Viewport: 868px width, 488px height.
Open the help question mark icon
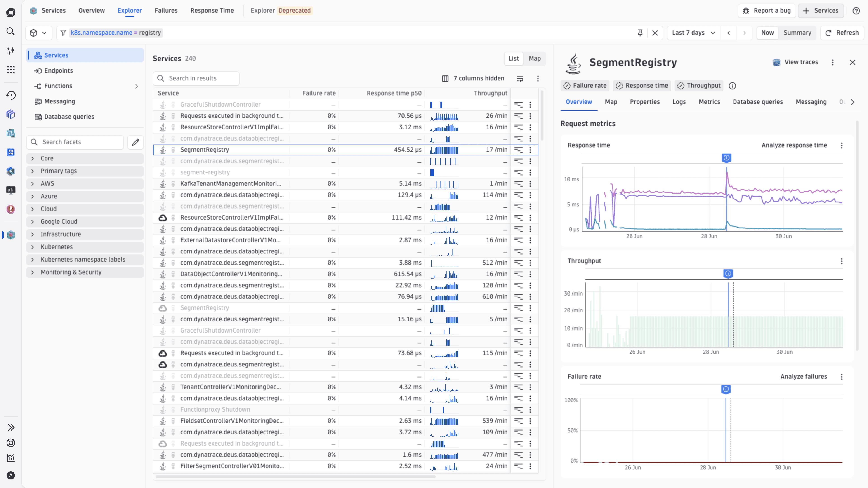pyautogui.click(x=856, y=11)
